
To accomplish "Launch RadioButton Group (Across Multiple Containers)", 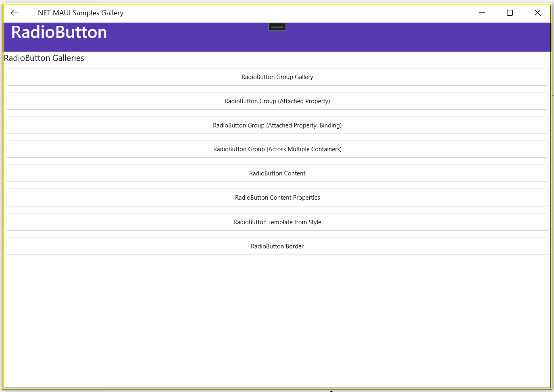I will tap(277, 149).
